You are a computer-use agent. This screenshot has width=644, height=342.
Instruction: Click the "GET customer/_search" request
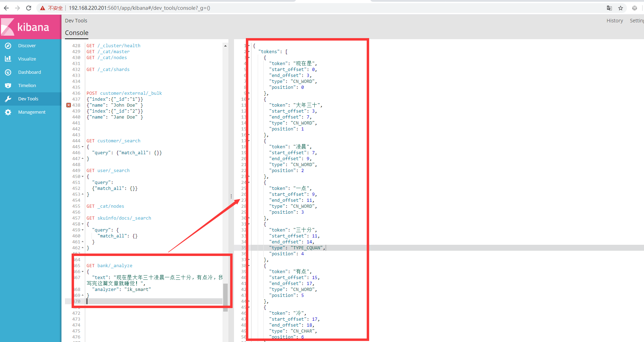tap(114, 141)
